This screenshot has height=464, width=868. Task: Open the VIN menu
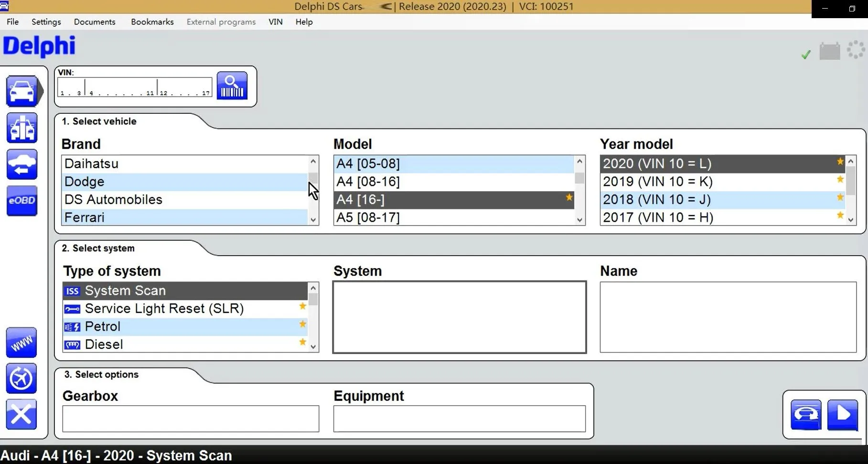click(276, 22)
